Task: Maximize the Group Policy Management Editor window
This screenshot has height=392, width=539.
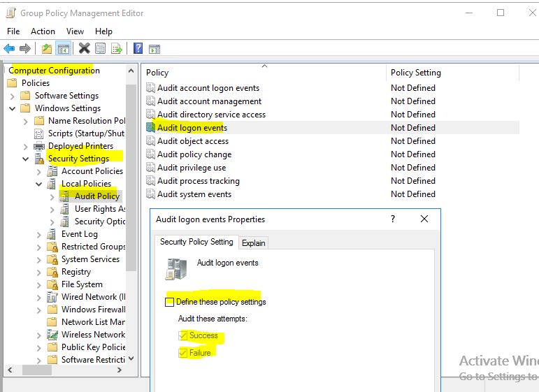Action: 501,13
